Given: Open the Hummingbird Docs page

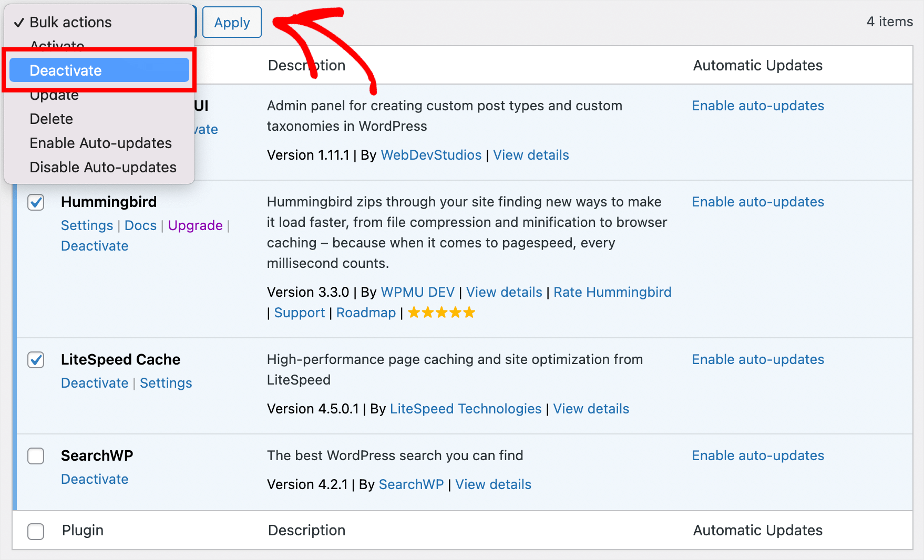Looking at the screenshot, I should coord(140,225).
